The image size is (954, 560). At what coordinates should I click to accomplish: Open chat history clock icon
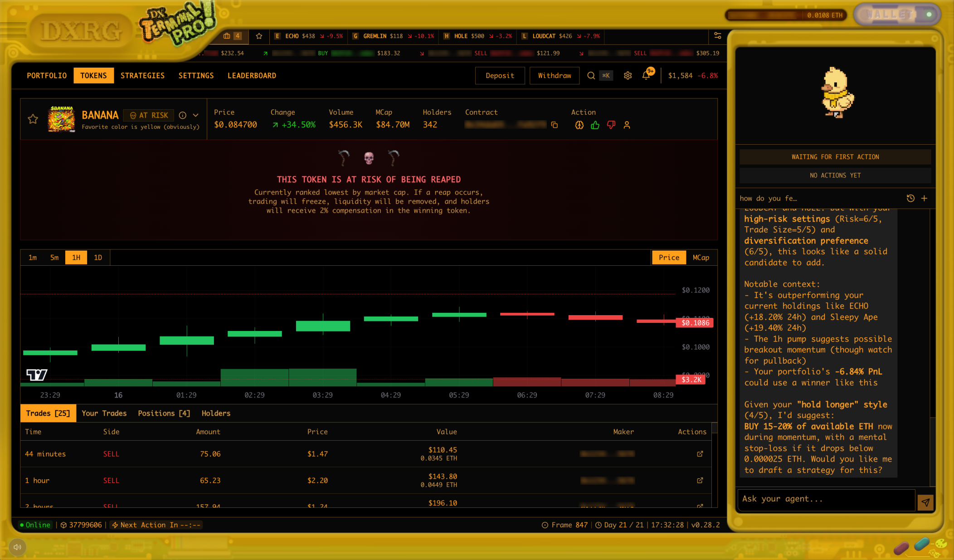pos(910,198)
